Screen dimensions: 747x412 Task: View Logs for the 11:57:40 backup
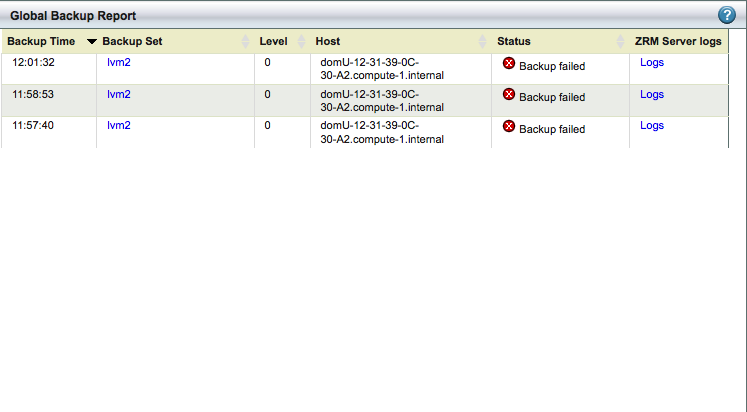pos(652,125)
